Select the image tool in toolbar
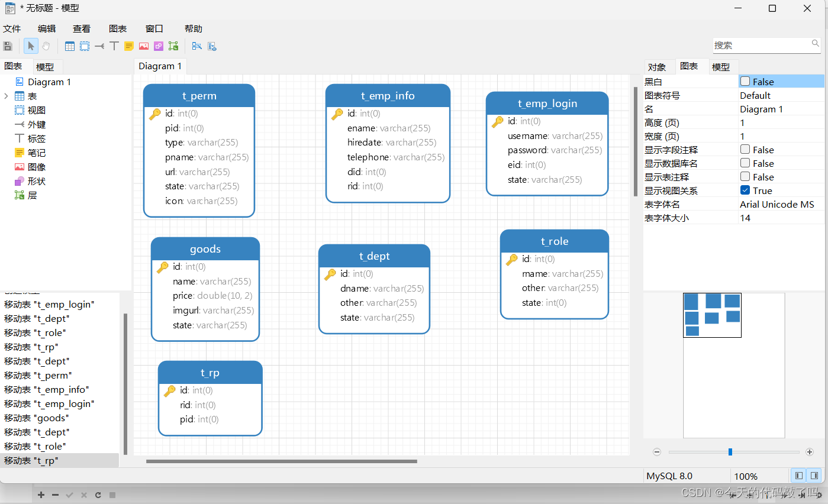Image resolution: width=828 pixels, height=504 pixels. click(x=143, y=46)
